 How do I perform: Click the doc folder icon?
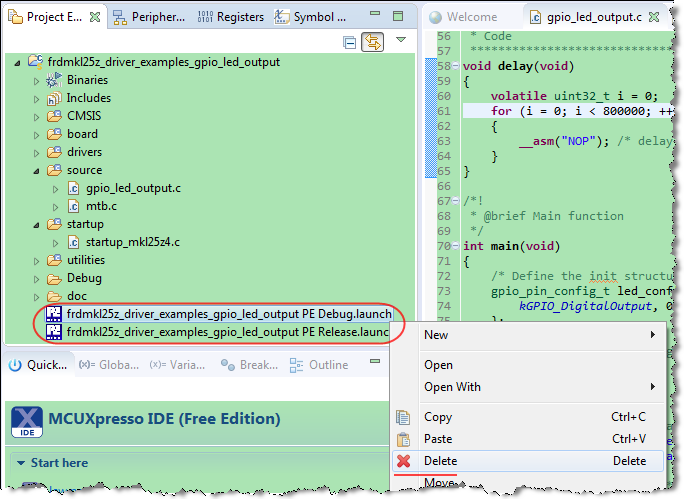tap(55, 297)
